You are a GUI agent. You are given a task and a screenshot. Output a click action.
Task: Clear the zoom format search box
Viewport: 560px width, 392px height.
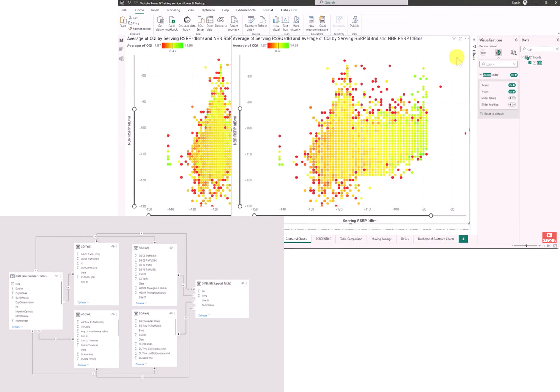514,64
